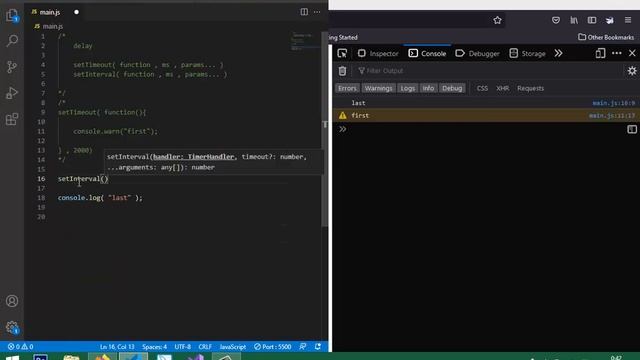Split the VS Code editor right
This screenshot has height=360, width=640.
coord(304,12)
